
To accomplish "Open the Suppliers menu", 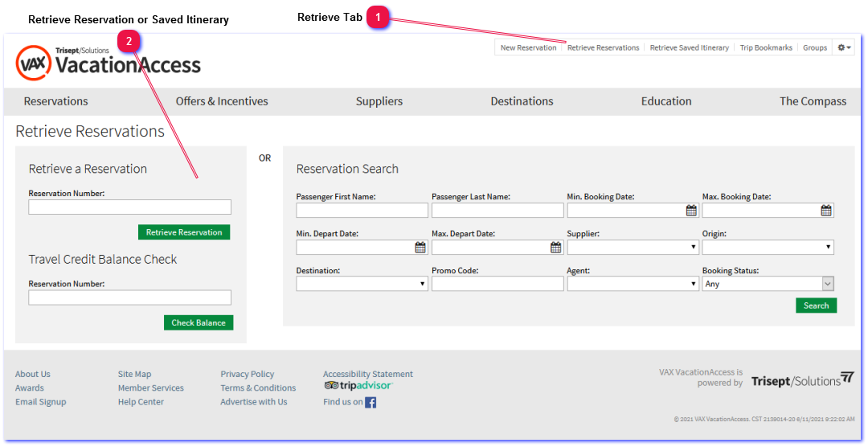I will [x=379, y=101].
